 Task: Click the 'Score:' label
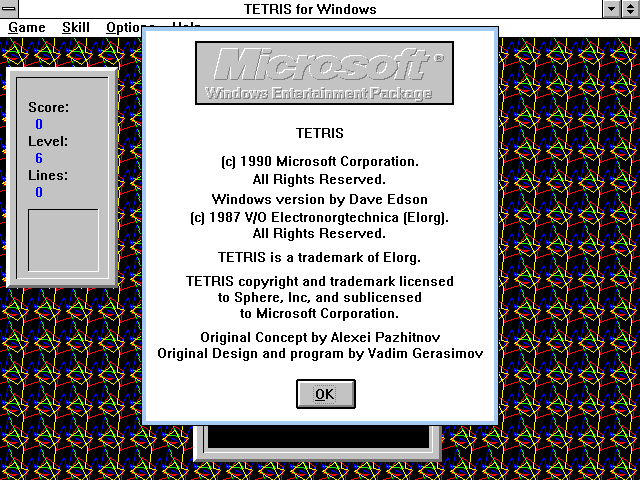[49, 107]
